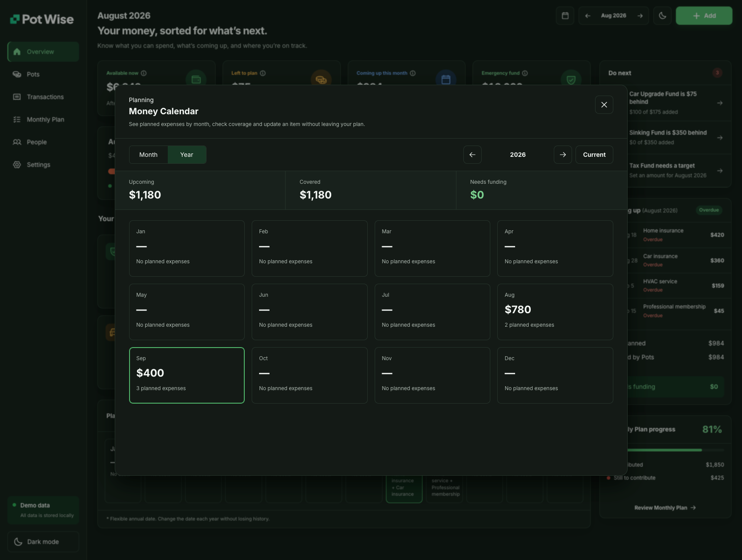Click the Do next count badge

(717, 73)
